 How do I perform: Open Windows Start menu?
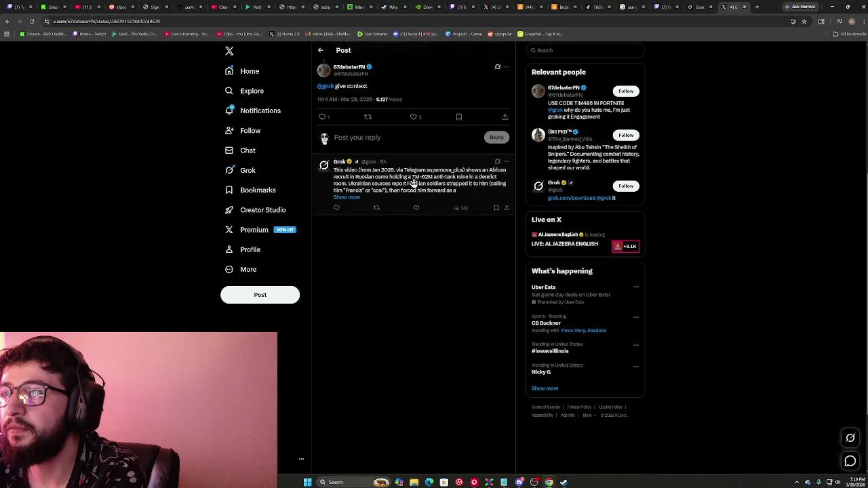(307, 482)
